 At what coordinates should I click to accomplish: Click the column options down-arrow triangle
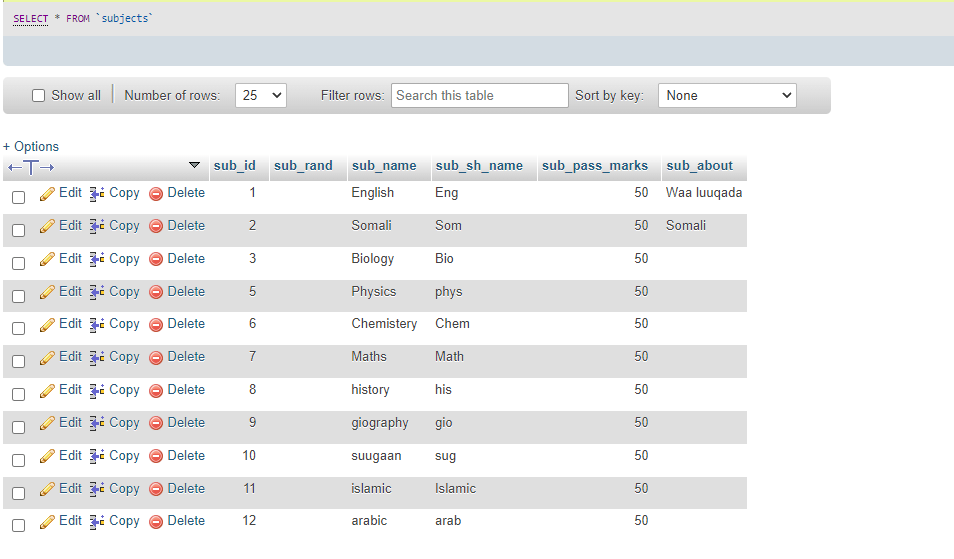tap(194, 165)
